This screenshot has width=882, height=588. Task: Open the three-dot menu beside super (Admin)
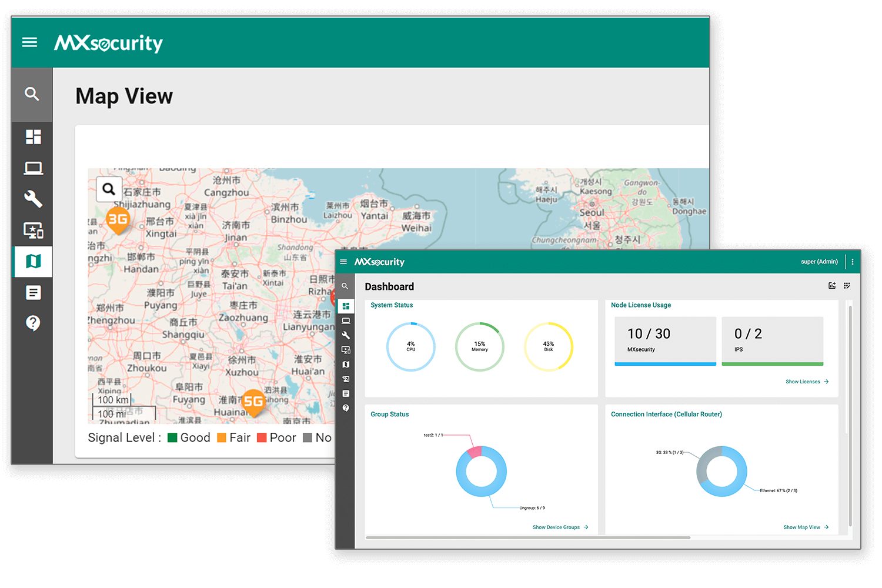(x=853, y=262)
